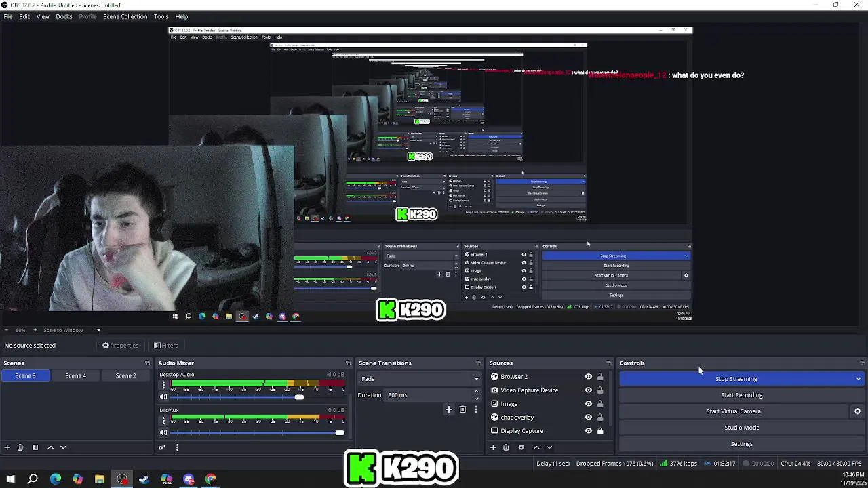Click the Filters button

tap(166, 346)
